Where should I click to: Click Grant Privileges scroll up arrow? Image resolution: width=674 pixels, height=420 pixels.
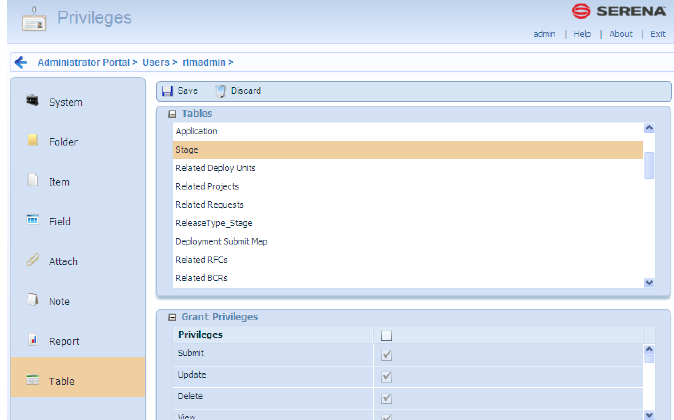(x=649, y=349)
